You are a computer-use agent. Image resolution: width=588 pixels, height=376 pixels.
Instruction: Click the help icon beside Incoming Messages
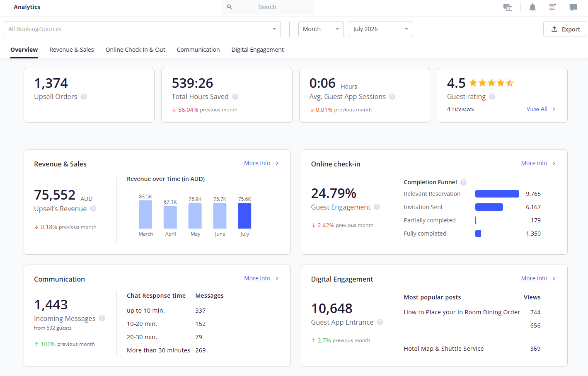click(x=102, y=318)
